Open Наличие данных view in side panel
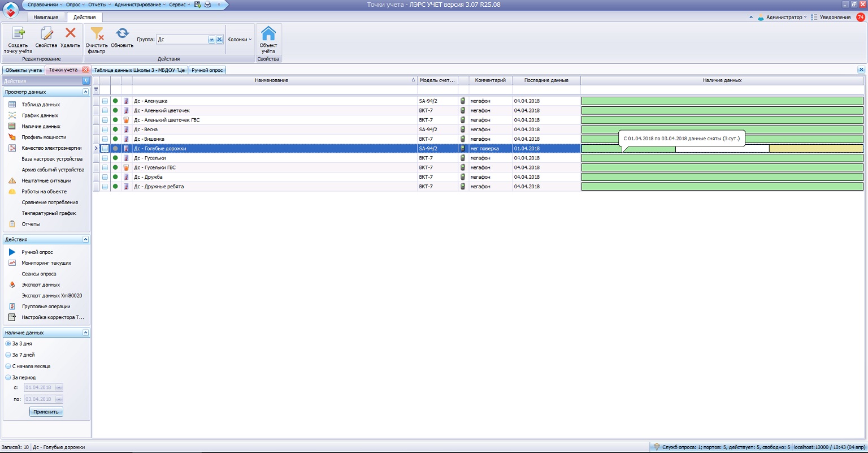This screenshot has width=868, height=453. [41, 126]
